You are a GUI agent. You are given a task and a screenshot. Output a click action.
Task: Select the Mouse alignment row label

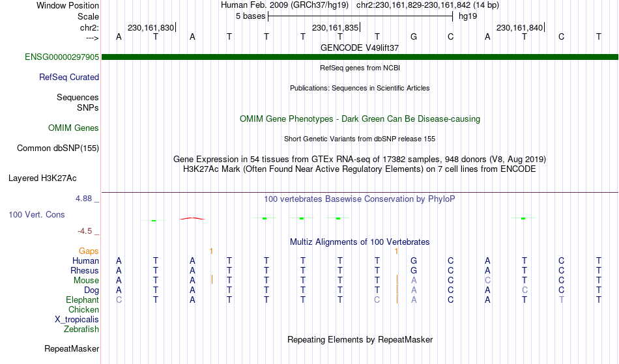pos(86,281)
